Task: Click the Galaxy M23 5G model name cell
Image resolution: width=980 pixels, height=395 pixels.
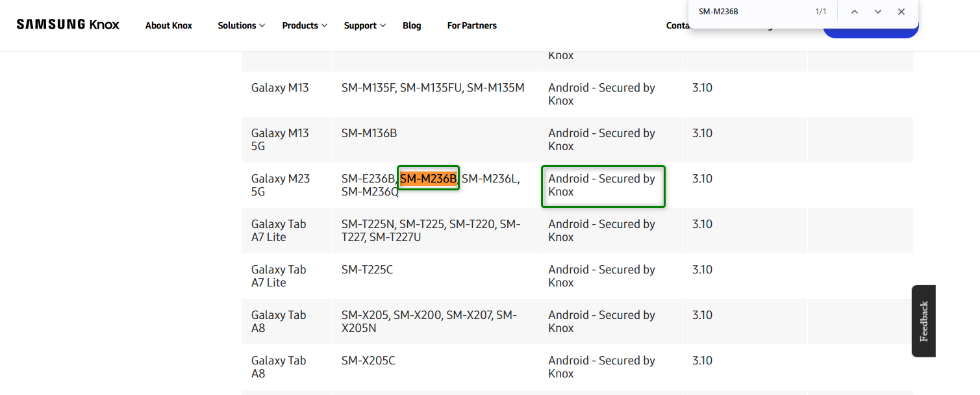Action: pos(280,185)
